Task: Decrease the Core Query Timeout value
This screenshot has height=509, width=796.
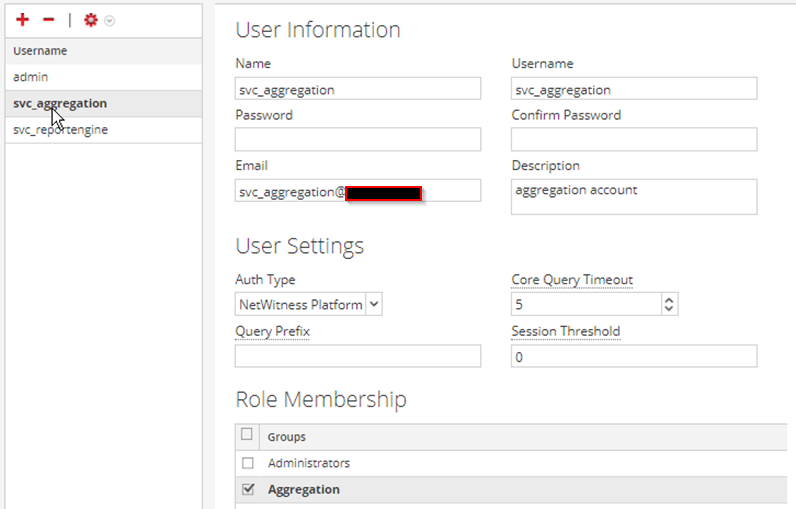Action: click(669, 309)
